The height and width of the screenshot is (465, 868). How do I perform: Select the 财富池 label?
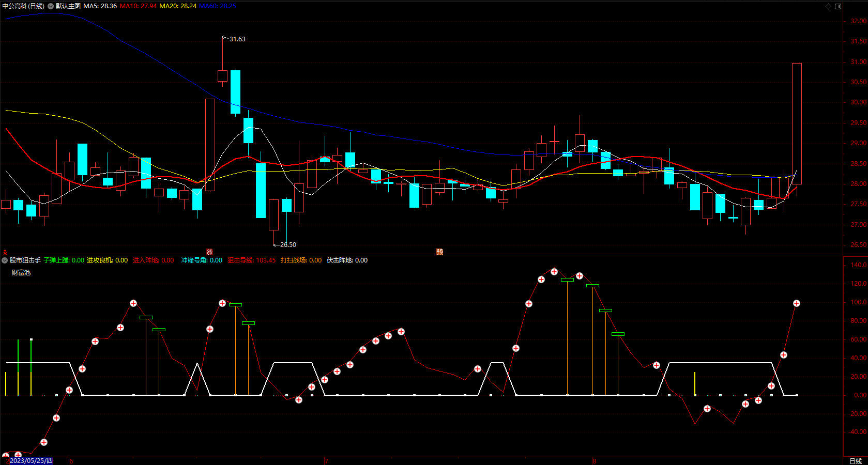click(x=21, y=273)
